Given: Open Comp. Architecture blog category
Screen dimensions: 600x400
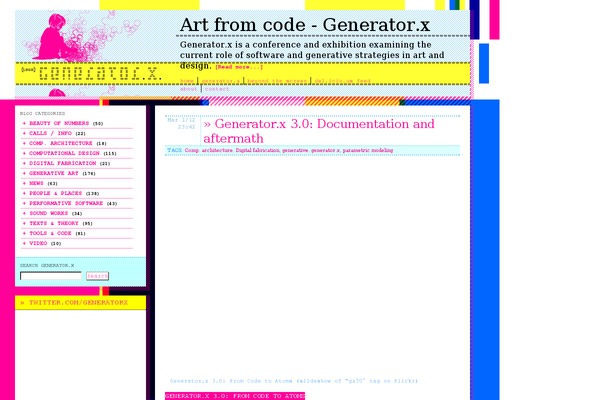Looking at the screenshot, I should point(60,143).
